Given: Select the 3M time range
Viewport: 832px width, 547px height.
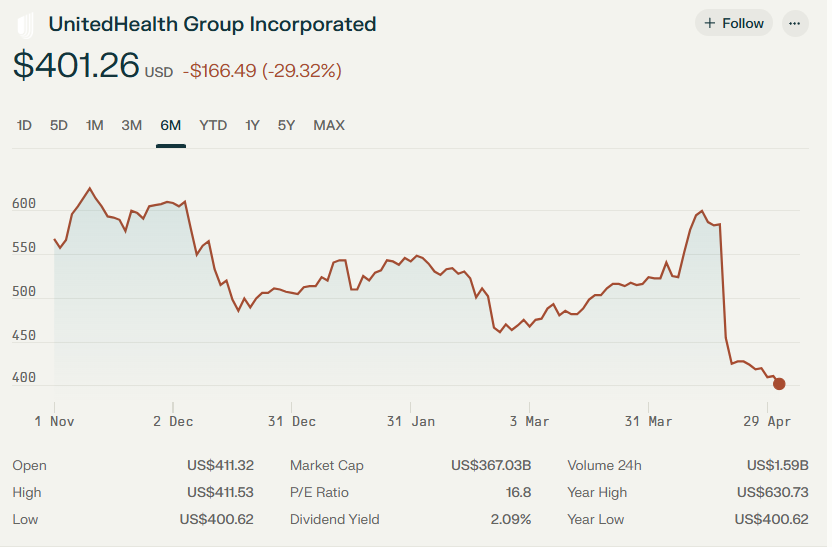Looking at the screenshot, I should (132, 125).
